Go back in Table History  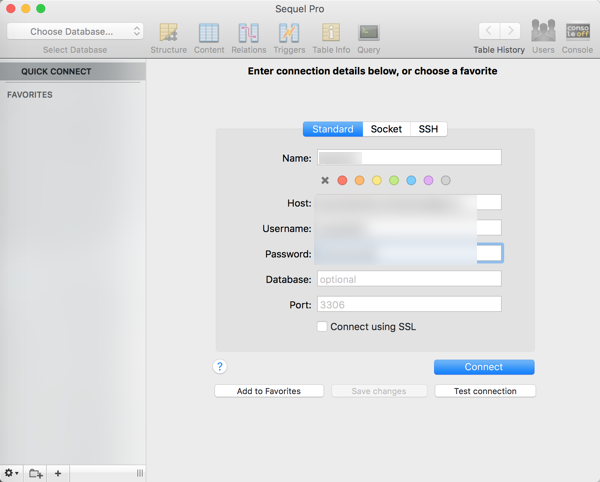489,31
